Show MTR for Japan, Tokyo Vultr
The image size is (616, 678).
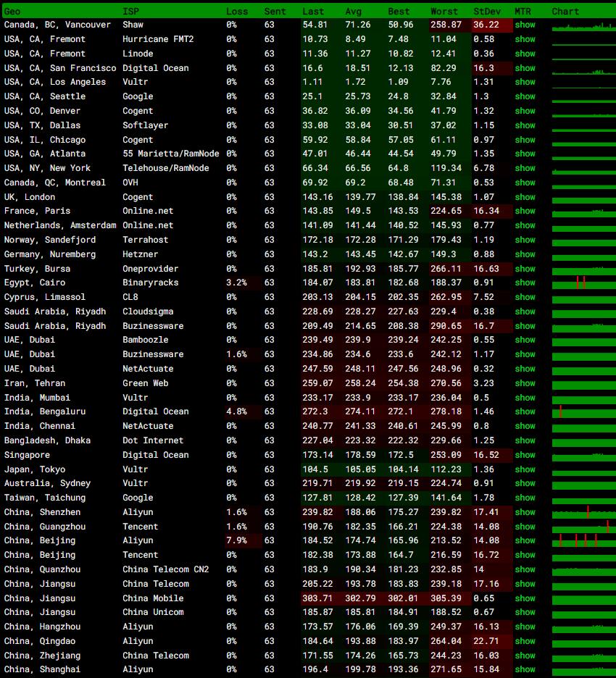tap(525, 469)
